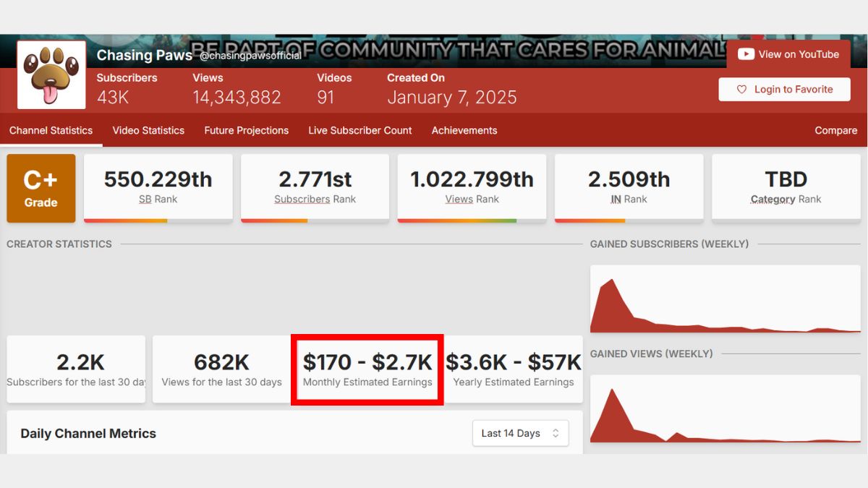Screen dimensions: 868x488
Task: Click the Daily Channel Metrics heading
Action: pyautogui.click(x=88, y=434)
